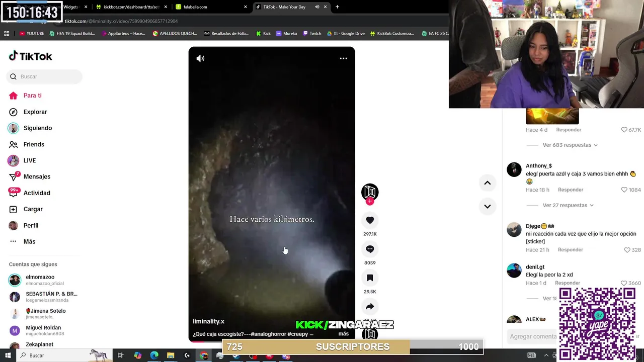
Task: Open SEBASTIÁN P. & BR... account
Action: (43, 297)
